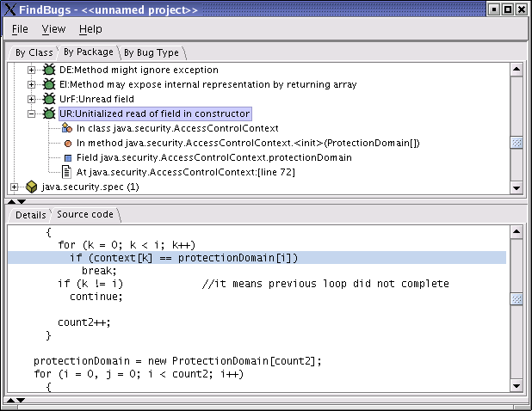The width and height of the screenshot is (532, 411).
Task: Click the bug icon next to UrF:Unread field
Action: pos(49,99)
